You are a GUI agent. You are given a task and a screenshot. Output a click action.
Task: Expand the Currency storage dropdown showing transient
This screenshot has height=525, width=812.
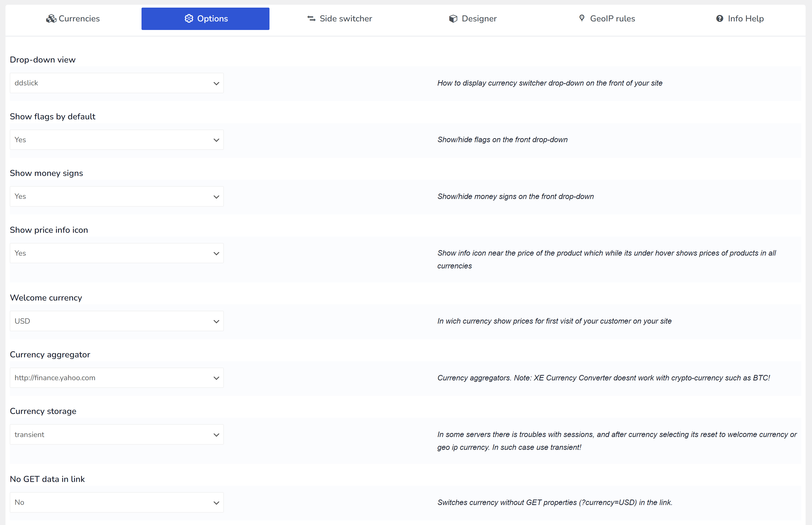pyautogui.click(x=117, y=435)
